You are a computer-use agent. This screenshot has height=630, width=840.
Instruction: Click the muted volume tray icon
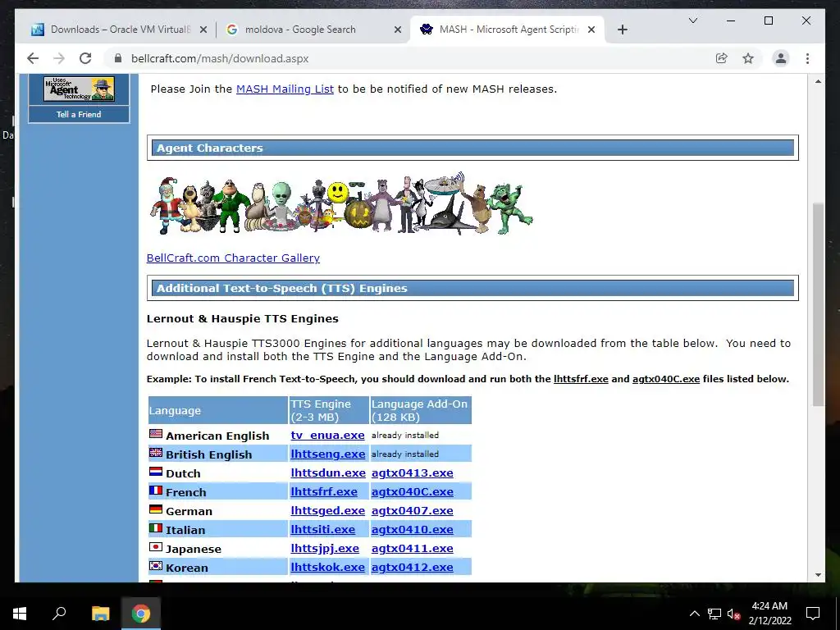point(733,614)
